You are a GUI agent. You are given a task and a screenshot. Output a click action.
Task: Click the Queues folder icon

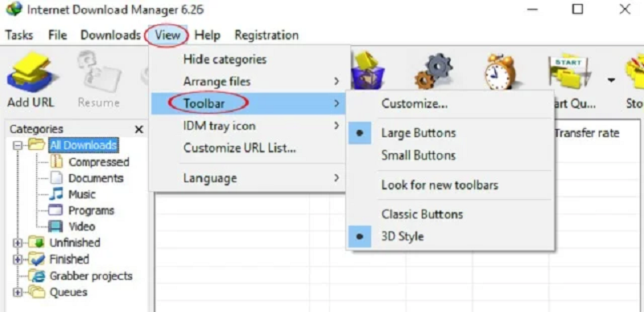click(x=36, y=293)
